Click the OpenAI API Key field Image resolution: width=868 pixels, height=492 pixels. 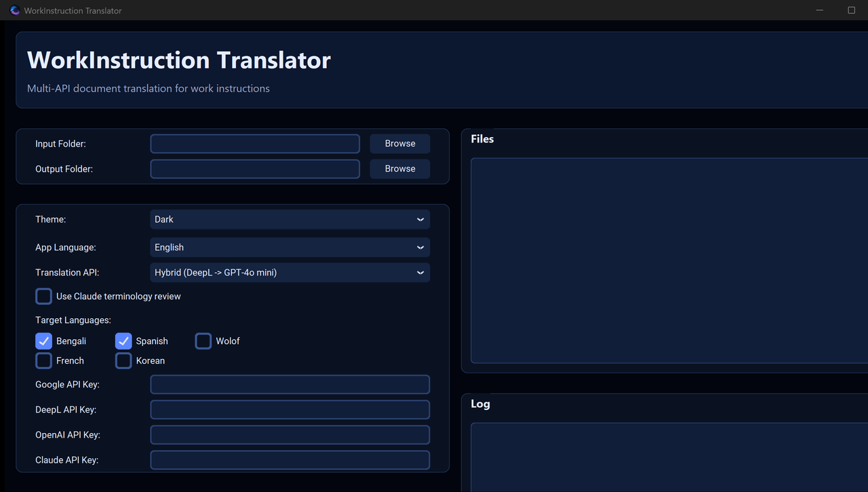click(290, 435)
